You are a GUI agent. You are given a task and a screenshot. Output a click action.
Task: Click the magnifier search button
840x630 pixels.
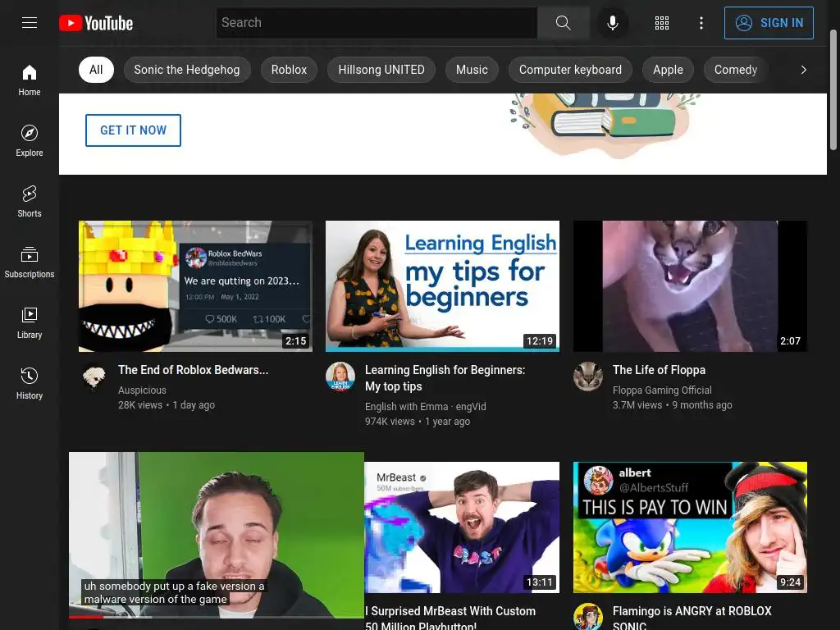(x=563, y=22)
